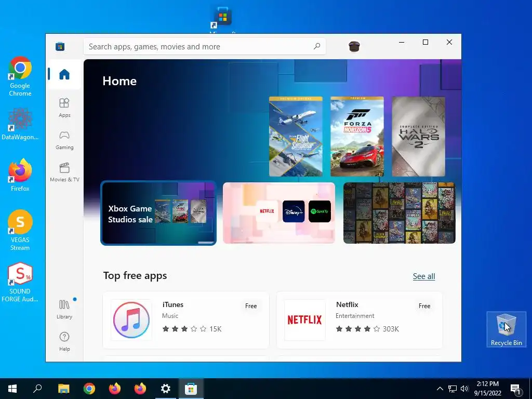Screen dimensions: 532x399
Task: Open Help in the Store sidebar
Action: [x=64, y=341]
